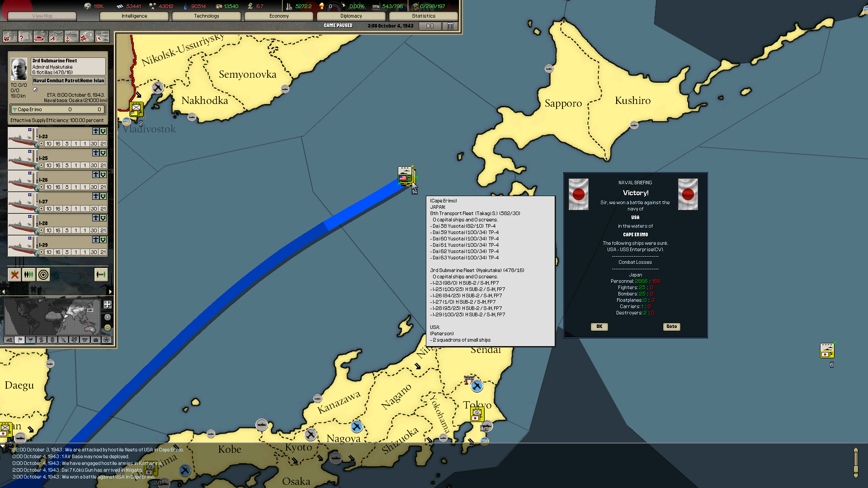Click the port icon near Kanazawa
This screenshot has height=488, width=868.
pyautogui.click(x=317, y=399)
